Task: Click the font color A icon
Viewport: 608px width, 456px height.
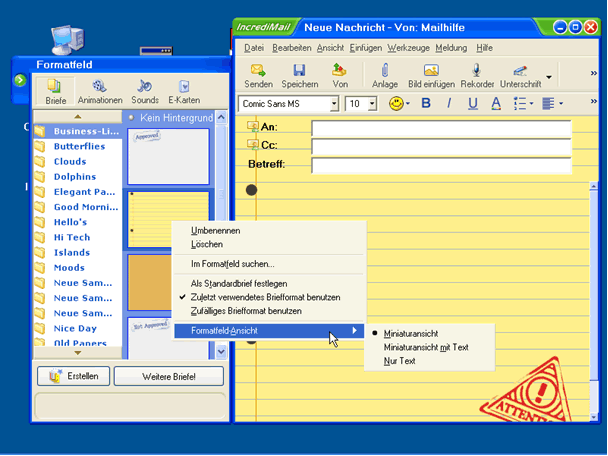Action: pyautogui.click(x=496, y=104)
